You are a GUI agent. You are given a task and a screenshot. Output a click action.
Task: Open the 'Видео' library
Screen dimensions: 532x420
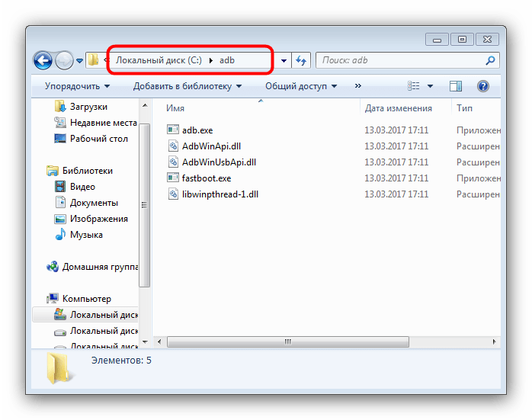pyautogui.click(x=82, y=187)
